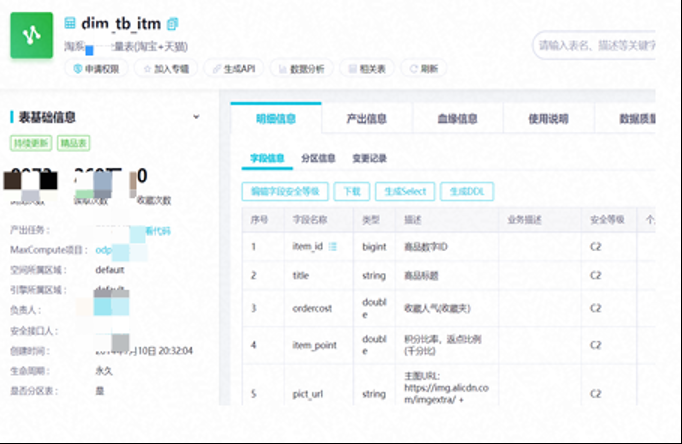Open 数据分析 for this table

(x=301, y=69)
